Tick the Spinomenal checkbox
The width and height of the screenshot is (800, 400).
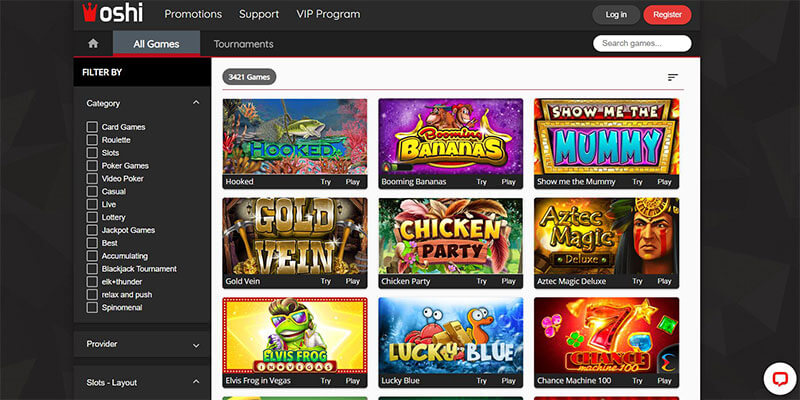(92, 308)
